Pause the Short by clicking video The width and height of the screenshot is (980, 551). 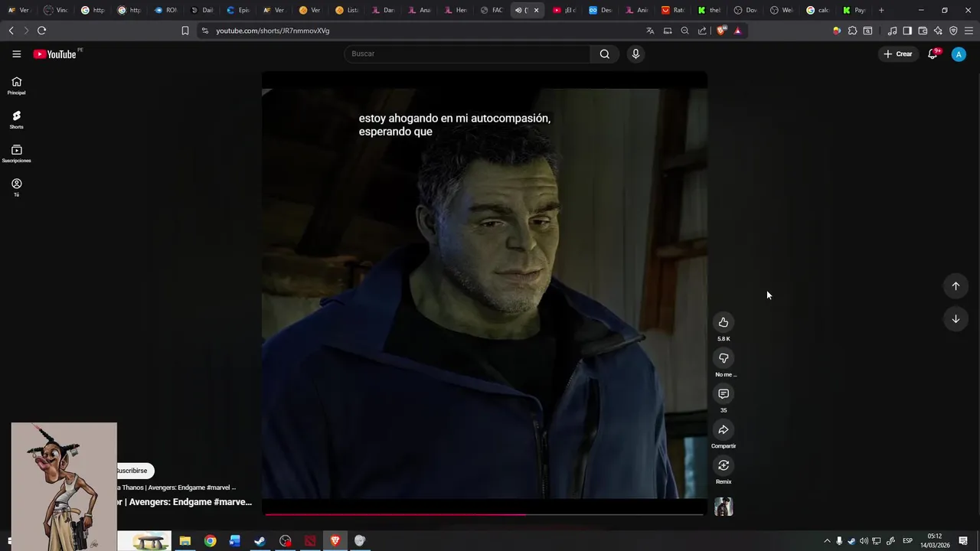pyautogui.click(x=484, y=294)
